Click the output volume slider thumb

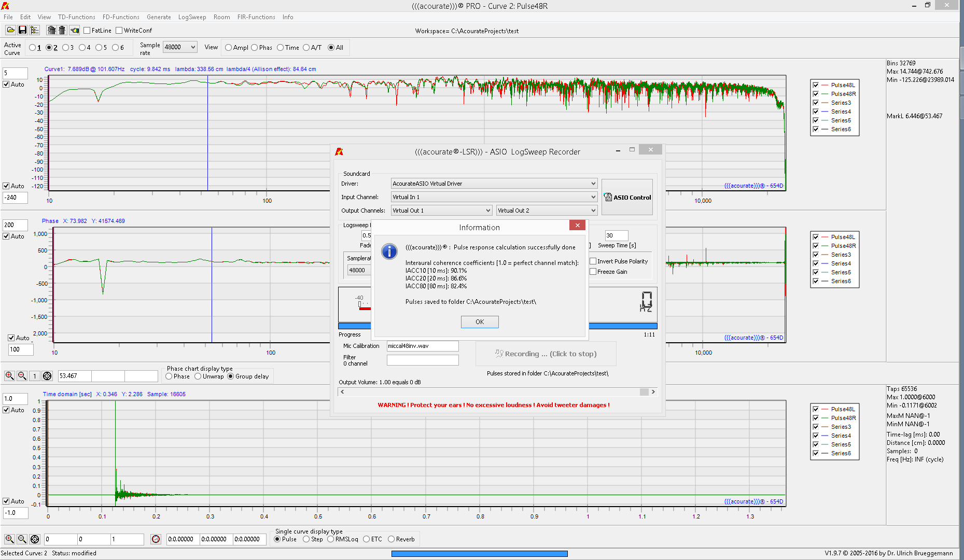(644, 392)
